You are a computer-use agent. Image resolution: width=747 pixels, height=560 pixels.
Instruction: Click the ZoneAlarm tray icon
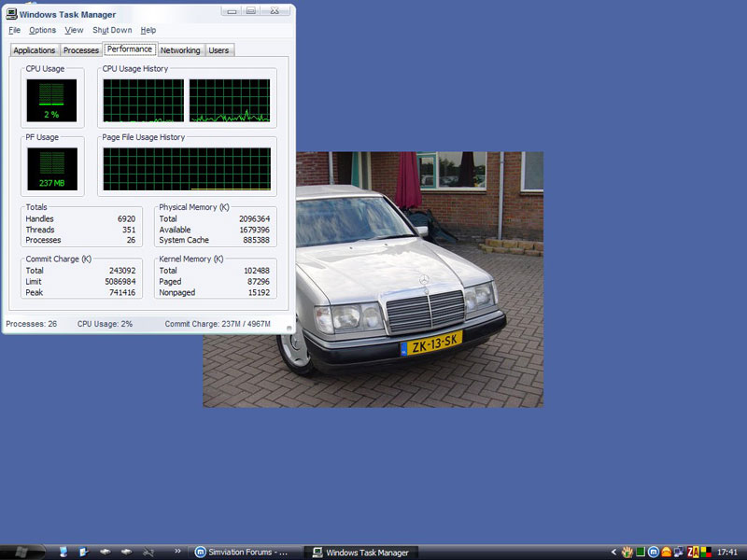[x=693, y=552]
